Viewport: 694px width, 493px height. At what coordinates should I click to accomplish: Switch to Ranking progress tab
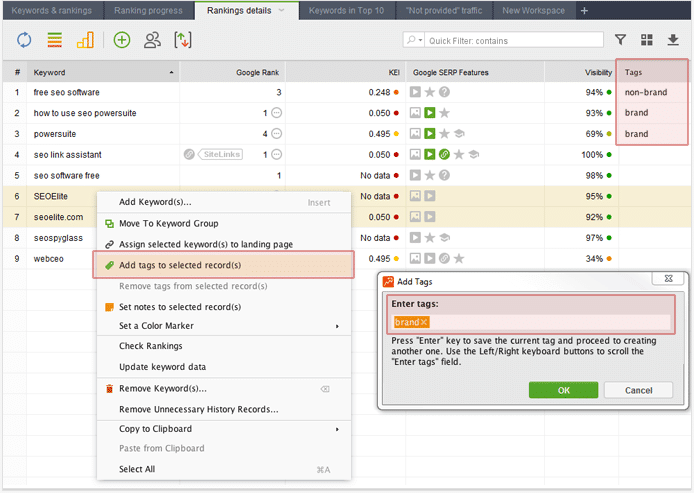coord(148,11)
